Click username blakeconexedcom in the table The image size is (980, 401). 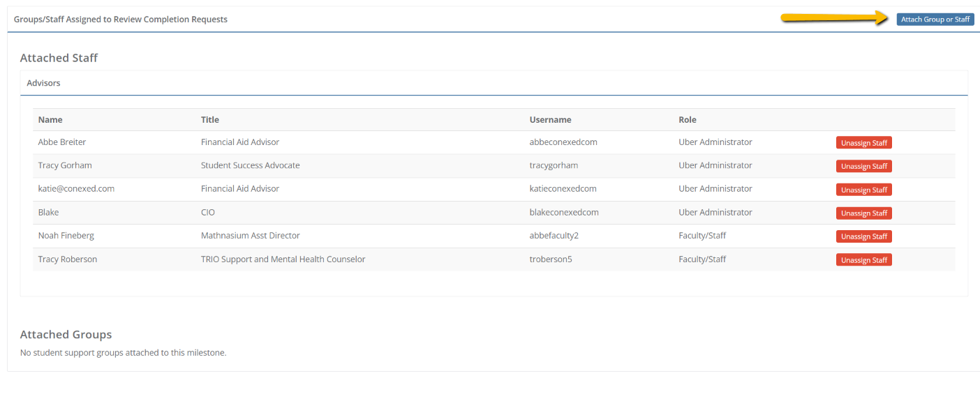(564, 212)
